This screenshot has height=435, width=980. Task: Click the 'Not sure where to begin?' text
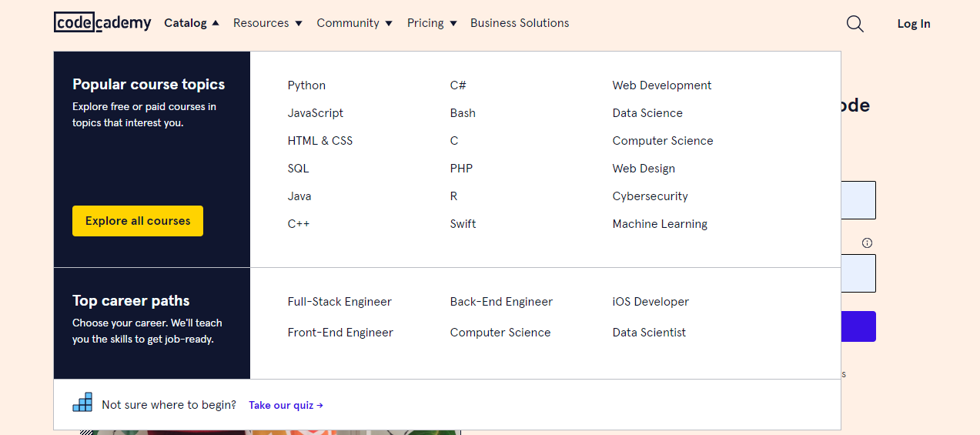tap(169, 405)
